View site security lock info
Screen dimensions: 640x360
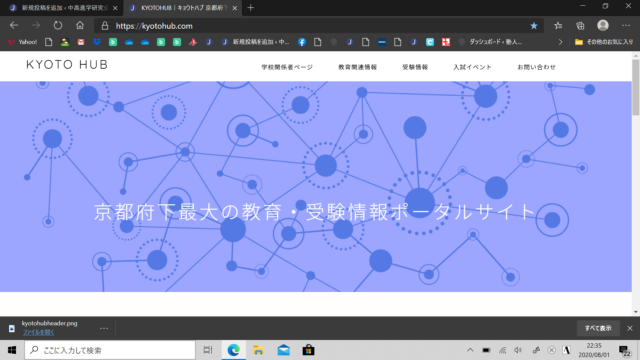105,26
